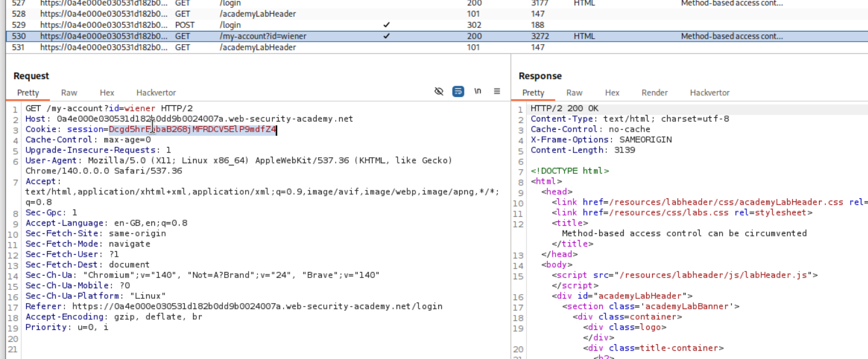
Task: Open the Hex tab in Request panel
Action: (107, 93)
